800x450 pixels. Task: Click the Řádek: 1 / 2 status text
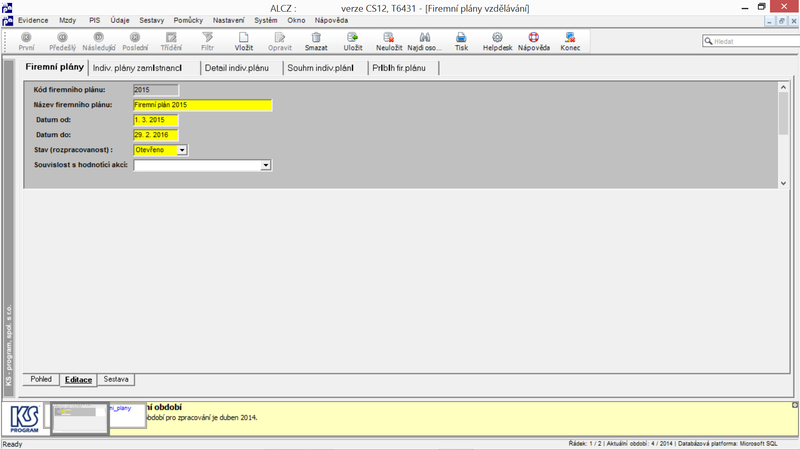585,444
